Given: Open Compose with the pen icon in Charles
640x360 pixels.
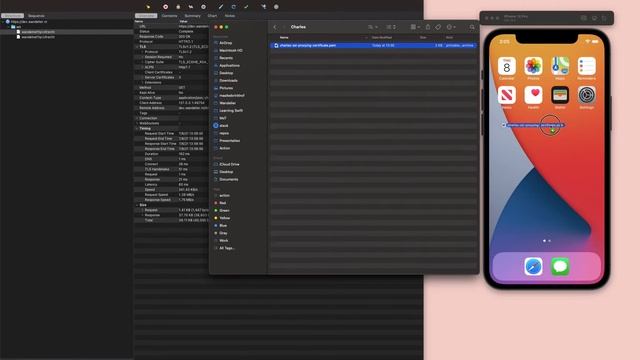Looking at the screenshot, I should point(220,7).
